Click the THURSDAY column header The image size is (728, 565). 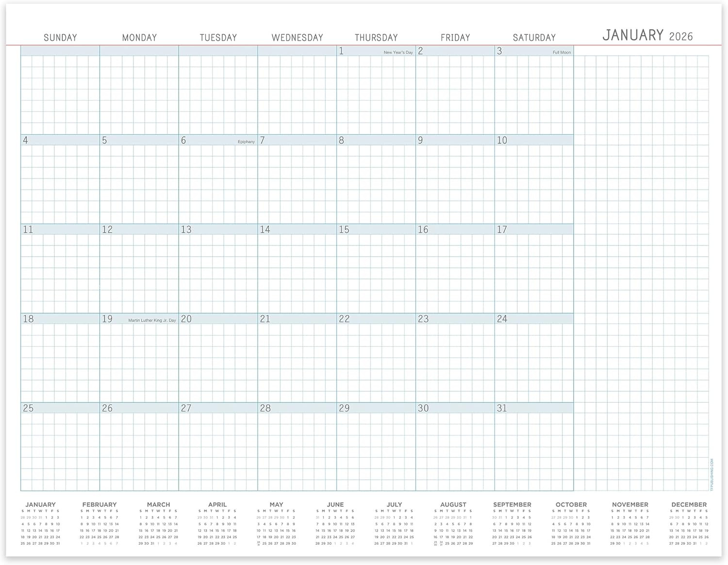point(376,37)
